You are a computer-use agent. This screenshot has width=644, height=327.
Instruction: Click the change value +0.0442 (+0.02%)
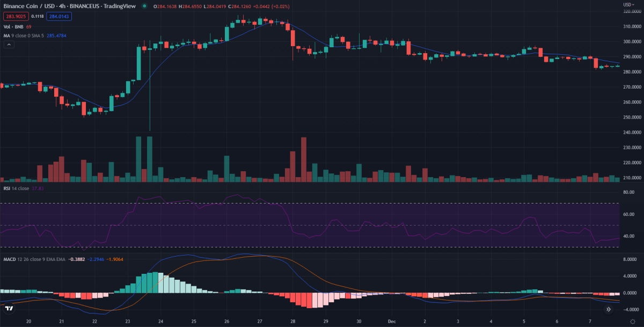coord(272,6)
